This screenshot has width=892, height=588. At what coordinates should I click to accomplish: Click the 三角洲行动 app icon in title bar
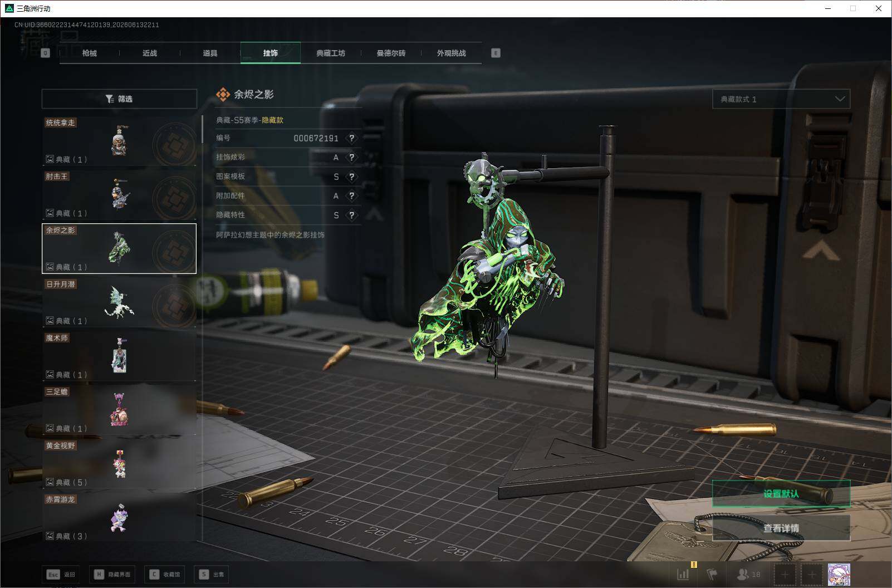(9, 8)
